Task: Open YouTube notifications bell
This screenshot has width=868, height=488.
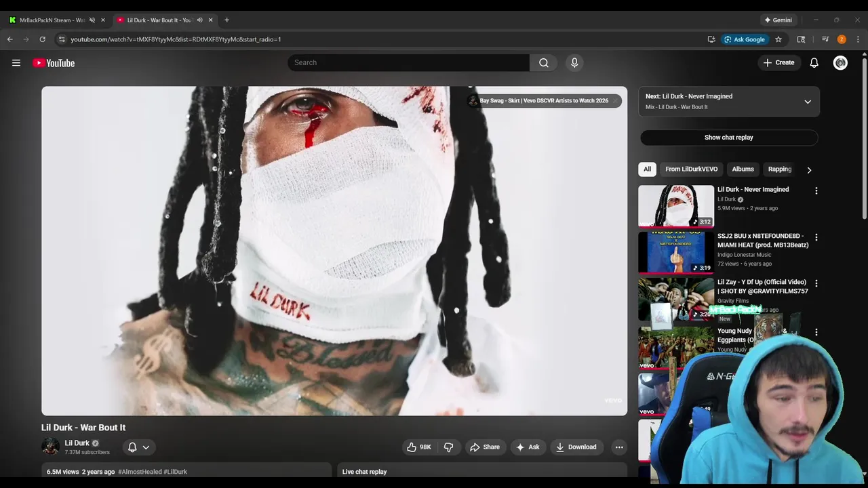Action: tap(814, 63)
